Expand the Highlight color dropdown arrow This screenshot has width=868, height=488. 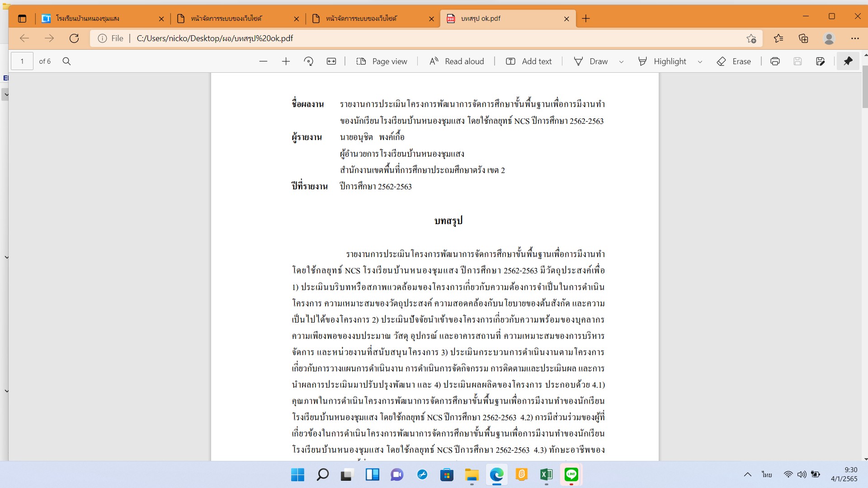[x=700, y=62]
